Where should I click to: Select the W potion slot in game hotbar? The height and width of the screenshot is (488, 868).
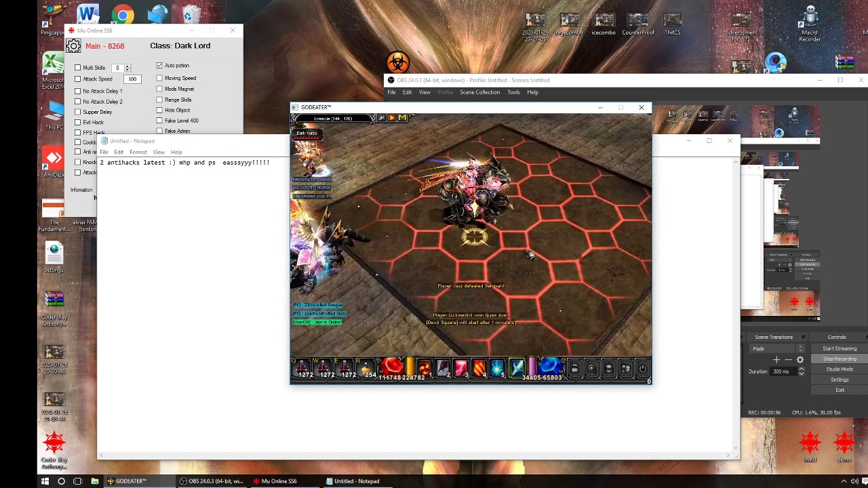click(324, 368)
